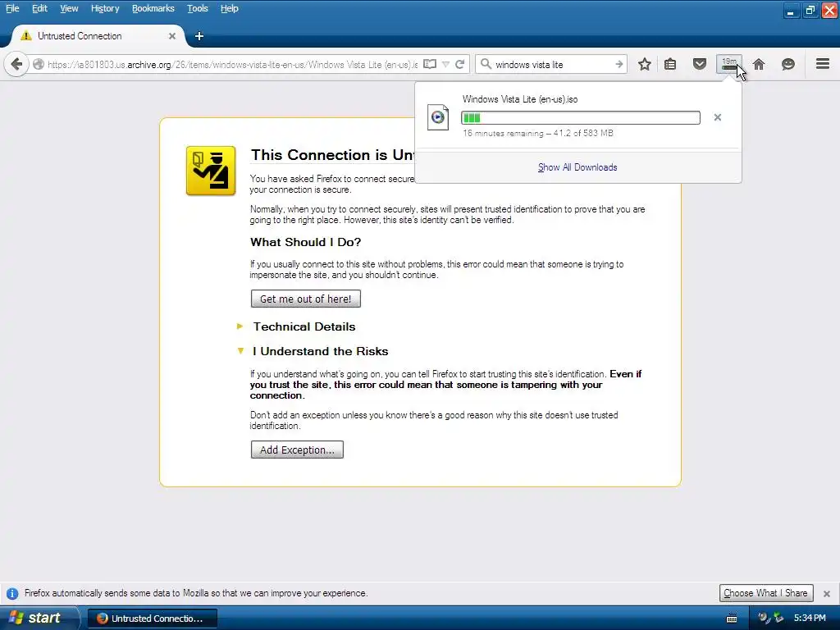Click the warning triangle icon on tab
840x630 pixels.
pyautogui.click(x=25, y=36)
